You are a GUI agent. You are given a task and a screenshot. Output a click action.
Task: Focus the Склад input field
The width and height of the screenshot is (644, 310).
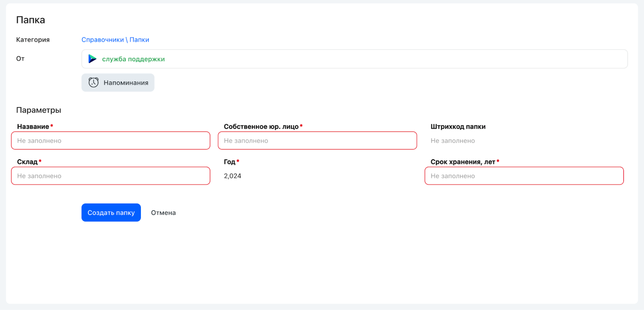pyautogui.click(x=111, y=176)
